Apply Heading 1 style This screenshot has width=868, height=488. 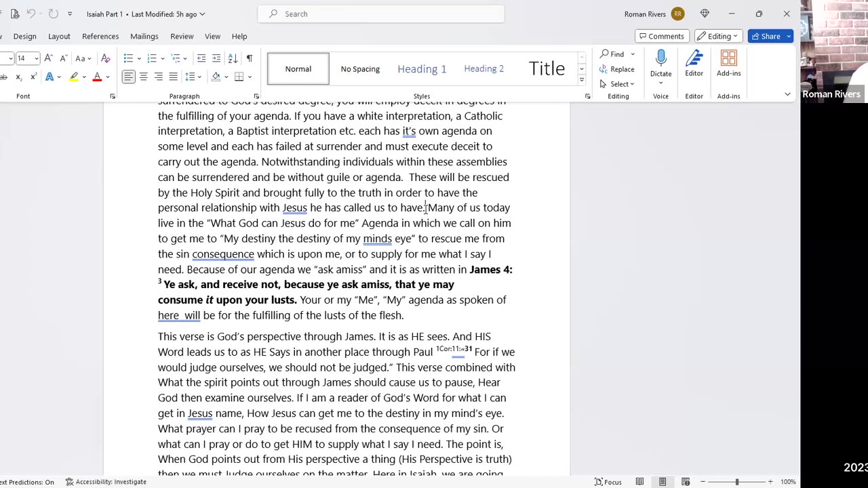pos(422,68)
